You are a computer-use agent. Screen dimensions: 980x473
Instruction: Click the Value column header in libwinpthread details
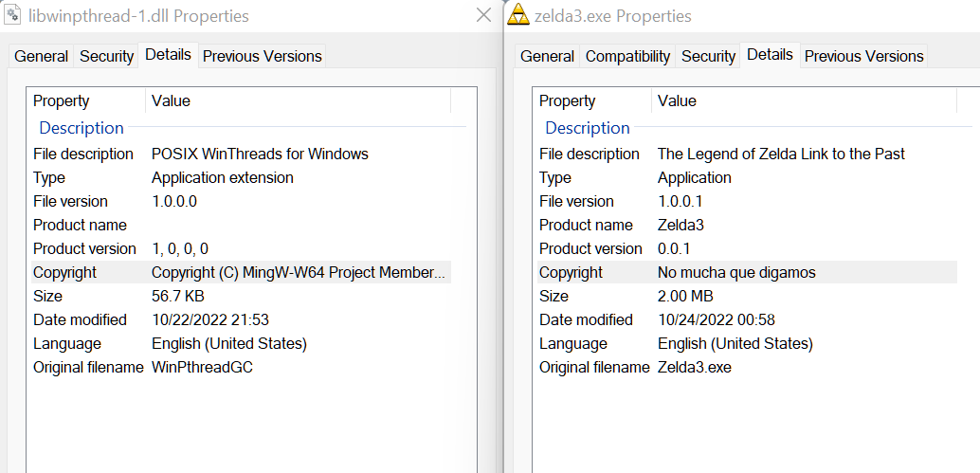point(171,100)
